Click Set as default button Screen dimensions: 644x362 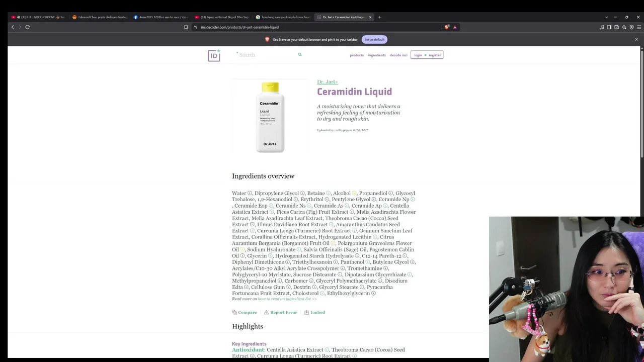pos(374,39)
